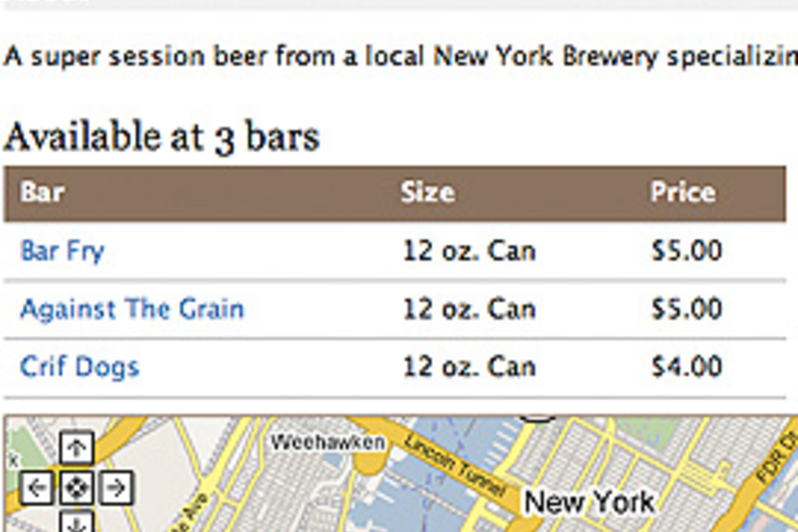The width and height of the screenshot is (798, 532).
Task: Visit the Crif Dogs bar page
Action: 80,367
